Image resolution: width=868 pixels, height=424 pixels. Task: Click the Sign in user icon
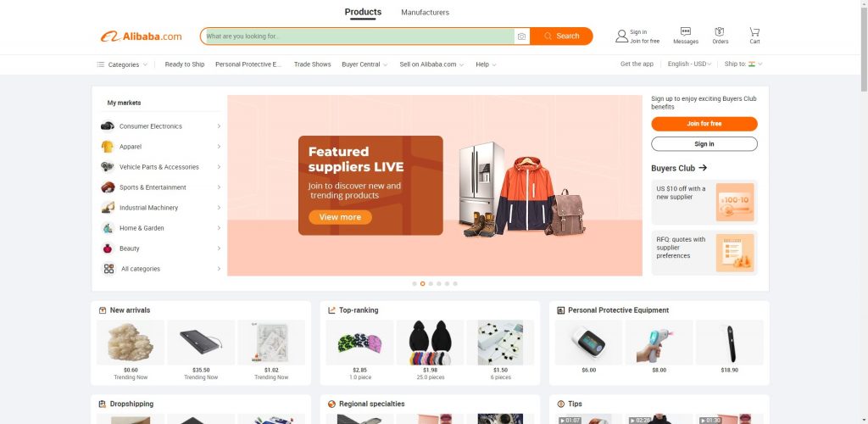[621, 36]
